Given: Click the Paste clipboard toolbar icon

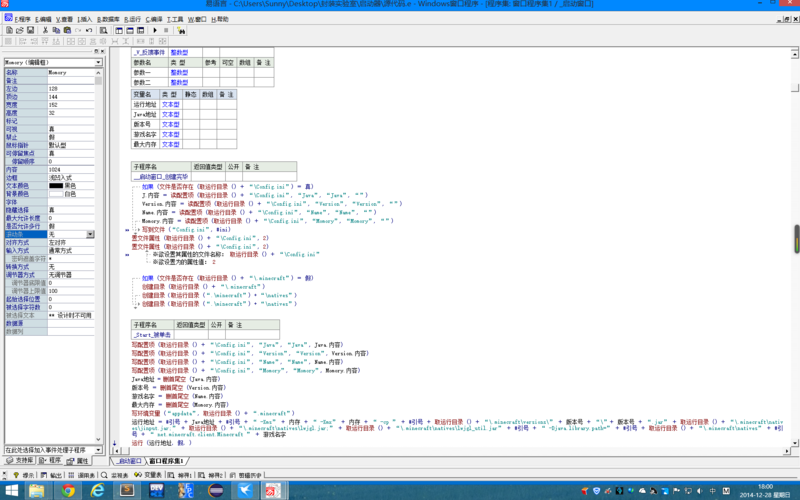Looking at the screenshot, I should point(67,31).
